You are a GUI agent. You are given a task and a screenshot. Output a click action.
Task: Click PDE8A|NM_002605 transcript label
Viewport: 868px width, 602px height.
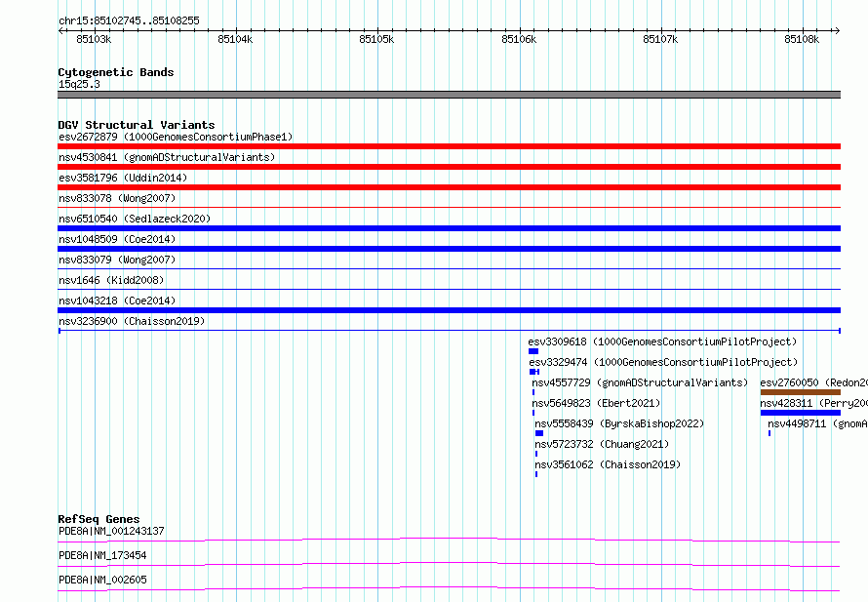tap(102, 580)
